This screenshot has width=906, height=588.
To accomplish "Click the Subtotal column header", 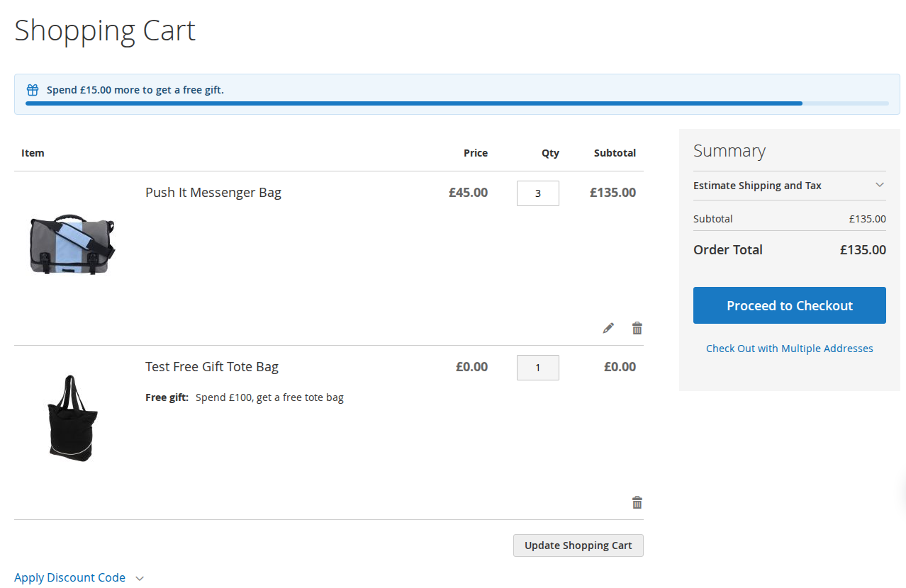I will coord(615,152).
